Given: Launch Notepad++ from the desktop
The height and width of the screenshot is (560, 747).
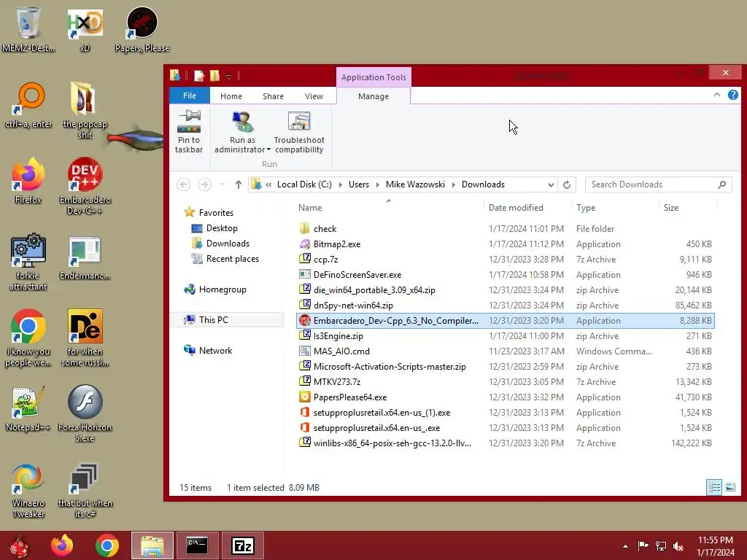Looking at the screenshot, I should point(28,408).
